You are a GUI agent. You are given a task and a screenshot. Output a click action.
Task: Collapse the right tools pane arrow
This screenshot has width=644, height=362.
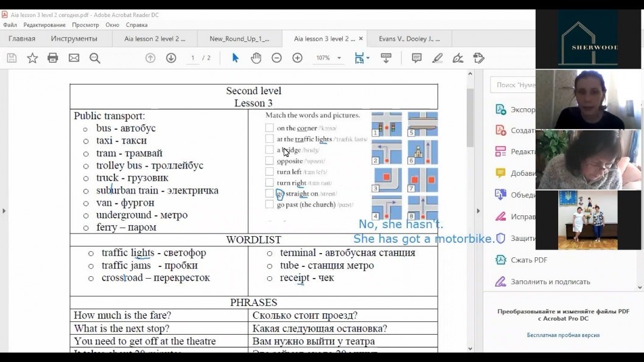(x=478, y=211)
